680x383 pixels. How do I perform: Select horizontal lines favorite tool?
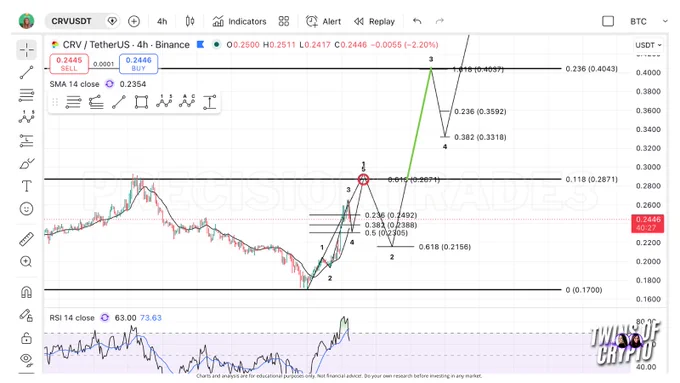pyautogui.click(x=73, y=102)
